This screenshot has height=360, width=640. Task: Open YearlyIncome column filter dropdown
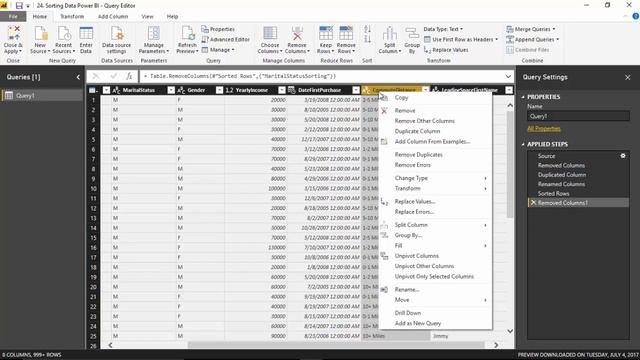click(x=282, y=90)
